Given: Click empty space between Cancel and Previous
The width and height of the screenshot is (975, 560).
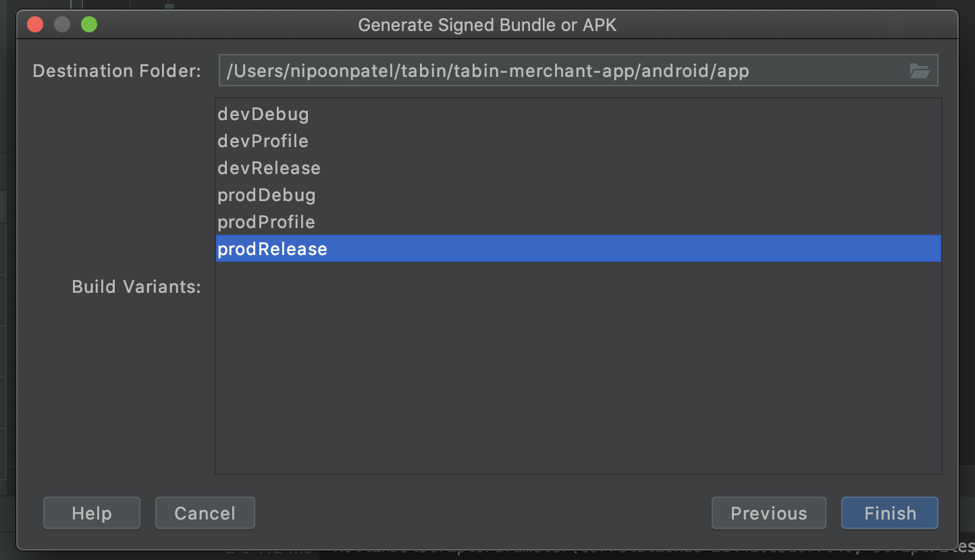Looking at the screenshot, I should pyautogui.click(x=483, y=513).
